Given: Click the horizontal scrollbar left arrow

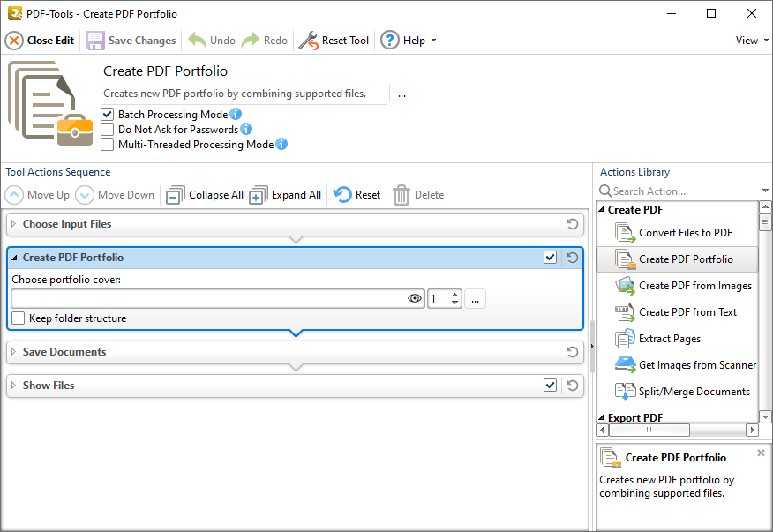Looking at the screenshot, I should click(602, 430).
